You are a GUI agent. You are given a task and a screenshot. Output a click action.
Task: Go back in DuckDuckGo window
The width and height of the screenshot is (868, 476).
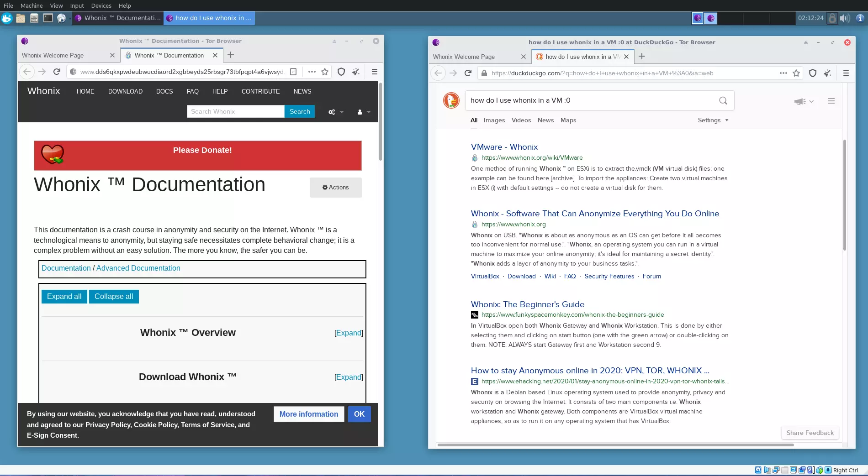438,73
